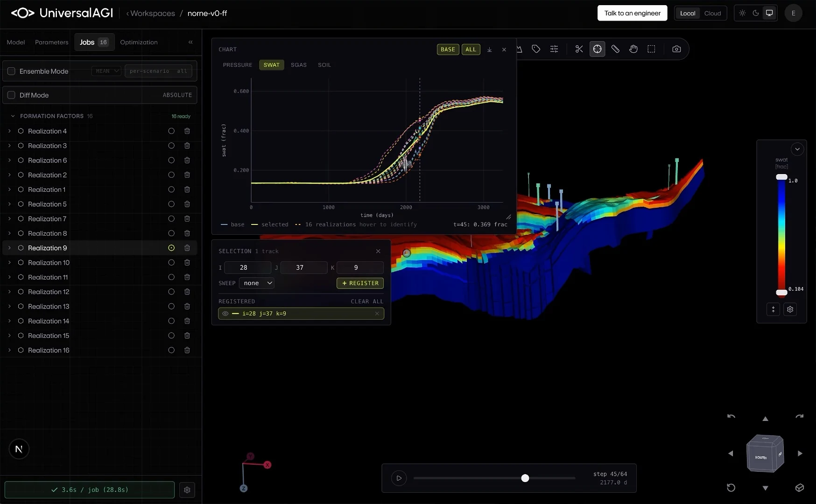This screenshot has width=816, height=504.
Task: Register the current cell selection
Action: coord(360,283)
